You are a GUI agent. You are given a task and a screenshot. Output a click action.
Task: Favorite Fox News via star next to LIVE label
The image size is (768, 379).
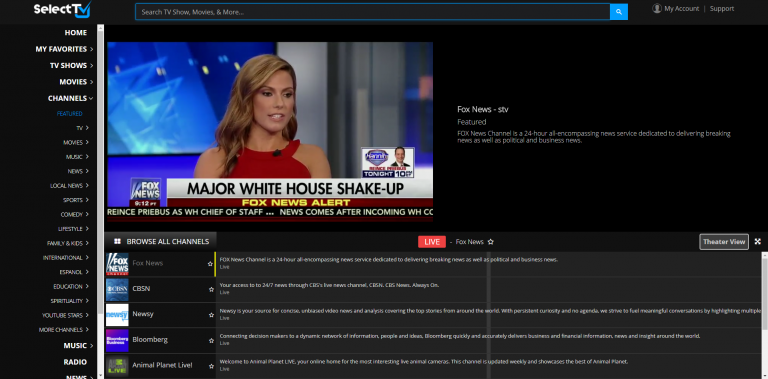point(491,242)
